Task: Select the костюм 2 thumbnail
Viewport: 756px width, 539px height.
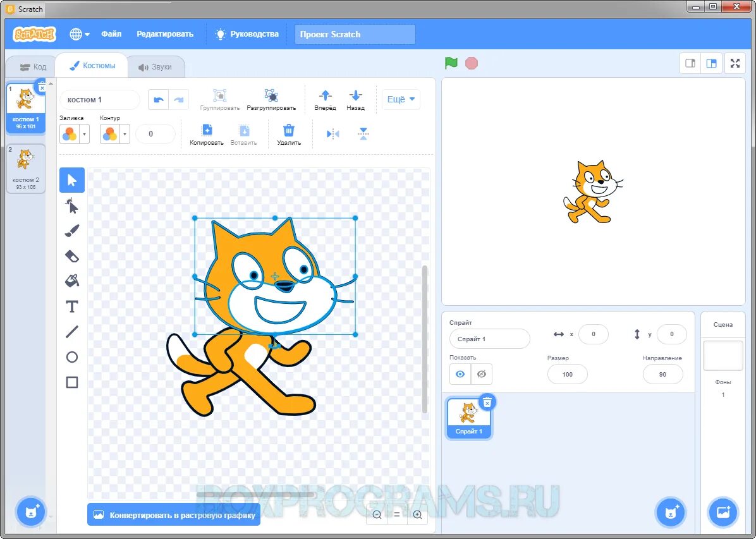Action: [25, 168]
